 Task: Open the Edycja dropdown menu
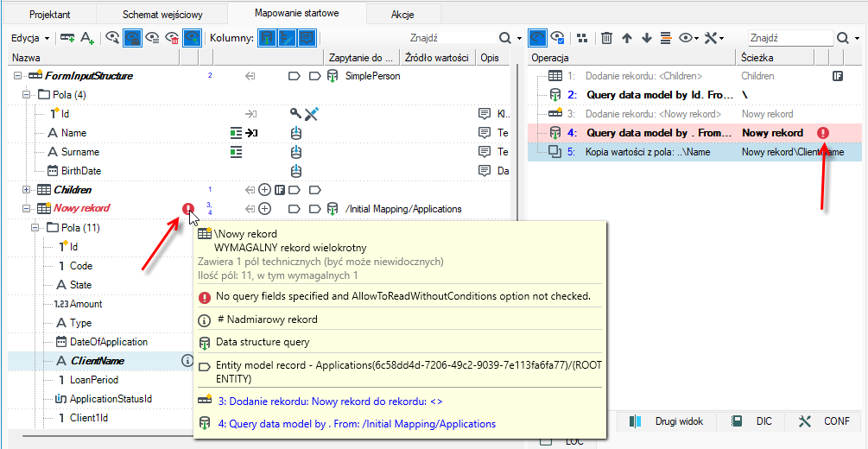30,38
